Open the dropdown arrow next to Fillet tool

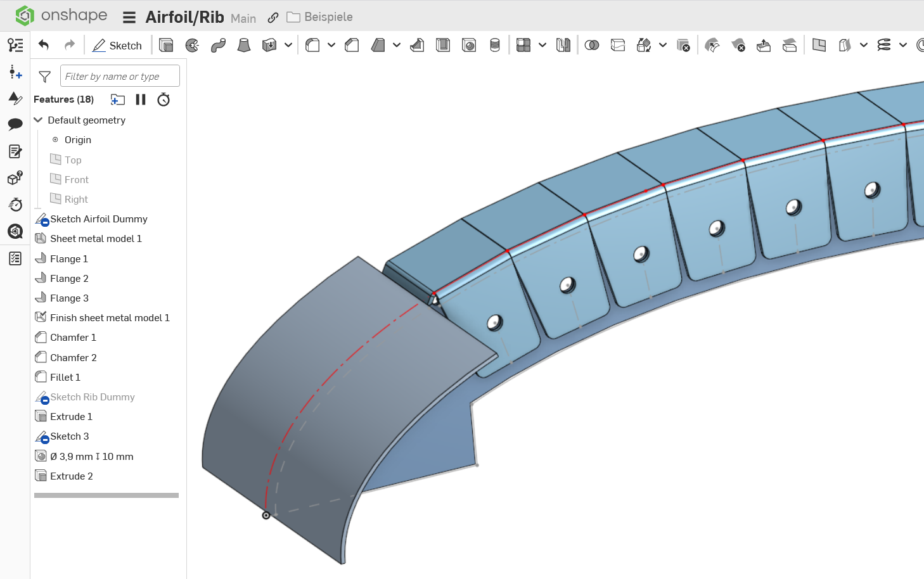[x=331, y=45]
